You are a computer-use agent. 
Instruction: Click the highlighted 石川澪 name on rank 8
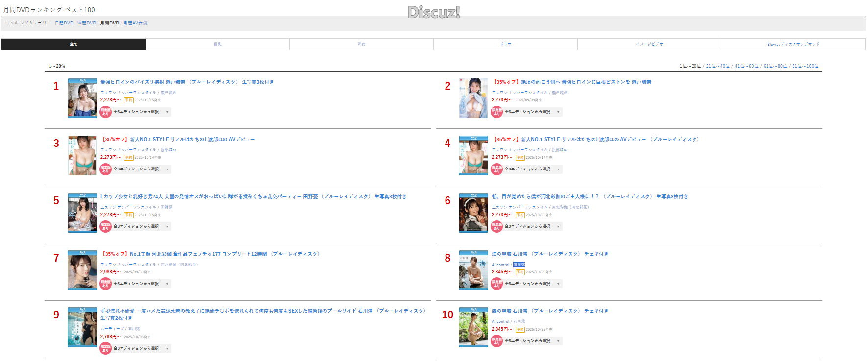(x=519, y=265)
